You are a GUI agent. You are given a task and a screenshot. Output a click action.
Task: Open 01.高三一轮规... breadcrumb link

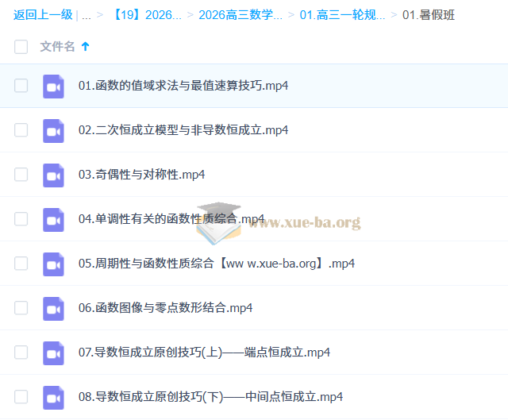(342, 15)
